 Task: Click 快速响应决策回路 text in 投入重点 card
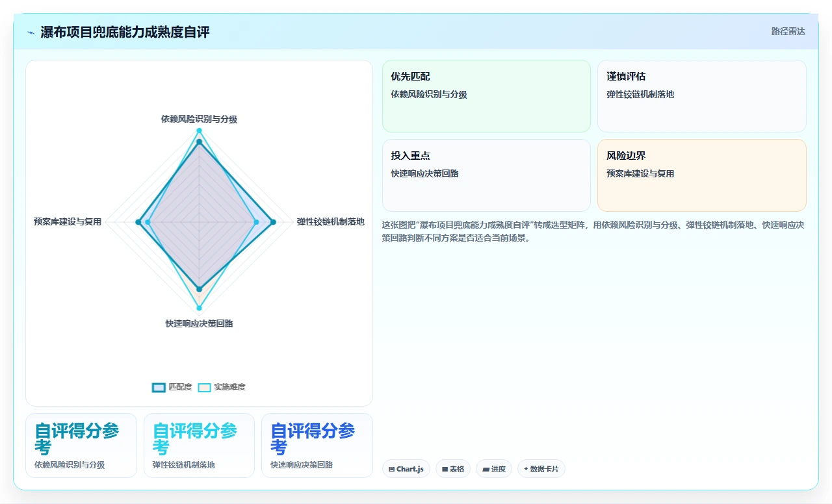click(425, 174)
